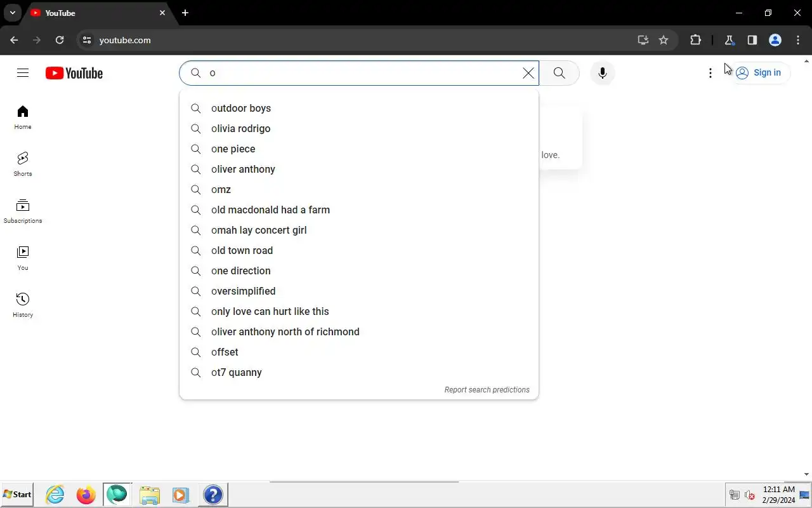Image resolution: width=812 pixels, height=508 pixels.
Task: Click Report search predictions link
Action: [x=487, y=390]
